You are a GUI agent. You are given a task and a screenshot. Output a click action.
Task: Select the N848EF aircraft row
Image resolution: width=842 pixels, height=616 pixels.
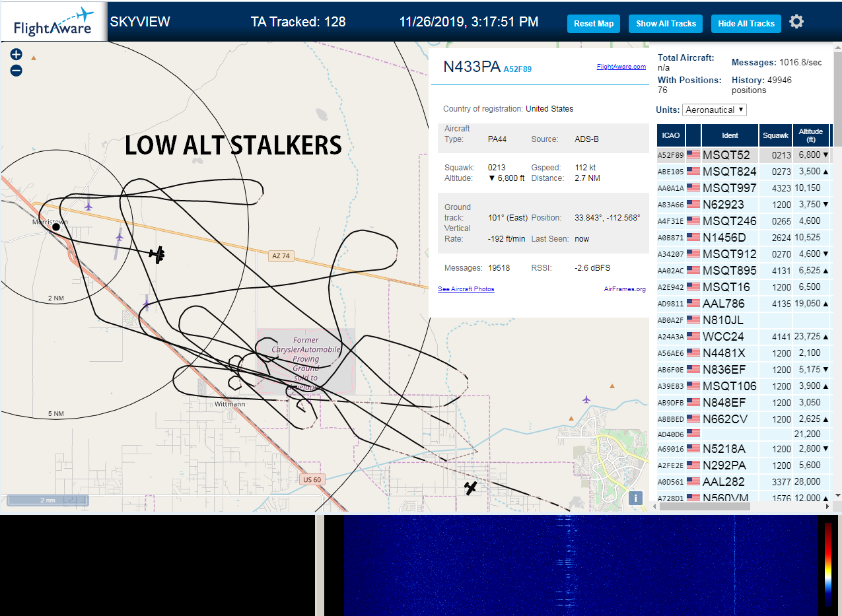(743, 403)
